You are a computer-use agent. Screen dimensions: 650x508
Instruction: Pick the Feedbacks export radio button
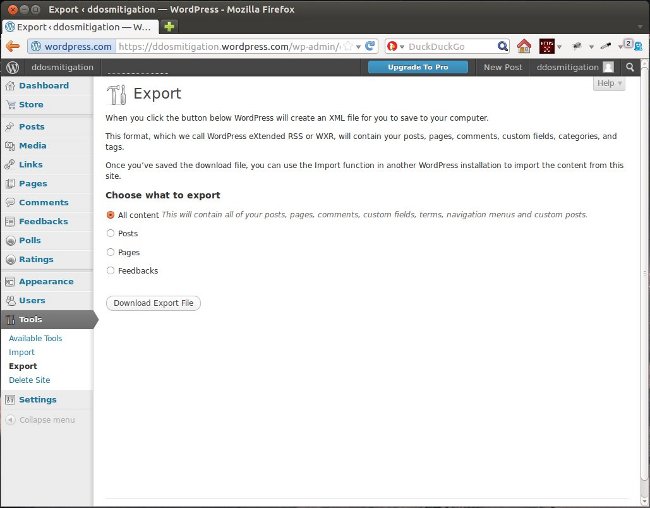(111, 270)
